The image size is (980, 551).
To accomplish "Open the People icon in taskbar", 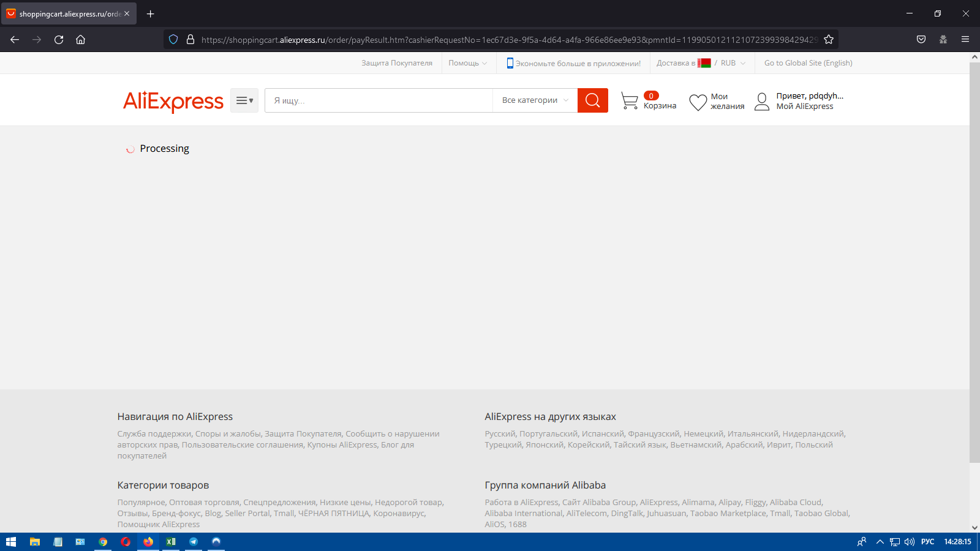I will pos(862,542).
